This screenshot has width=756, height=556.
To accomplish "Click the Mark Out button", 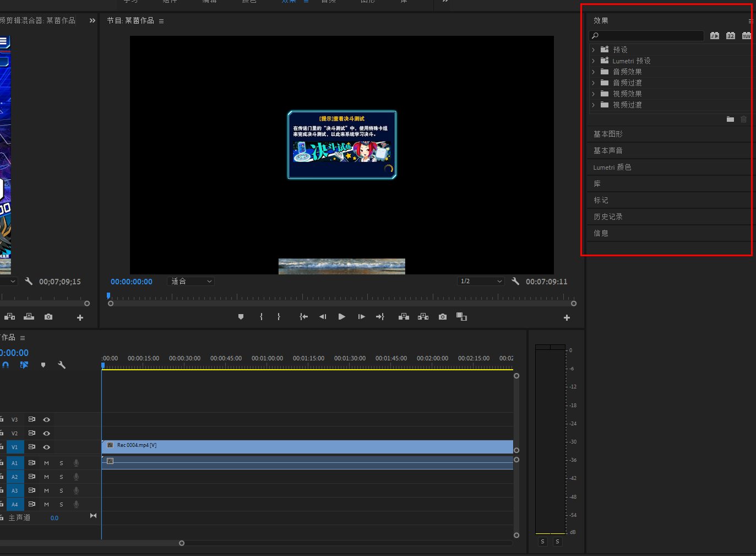I will click(279, 317).
